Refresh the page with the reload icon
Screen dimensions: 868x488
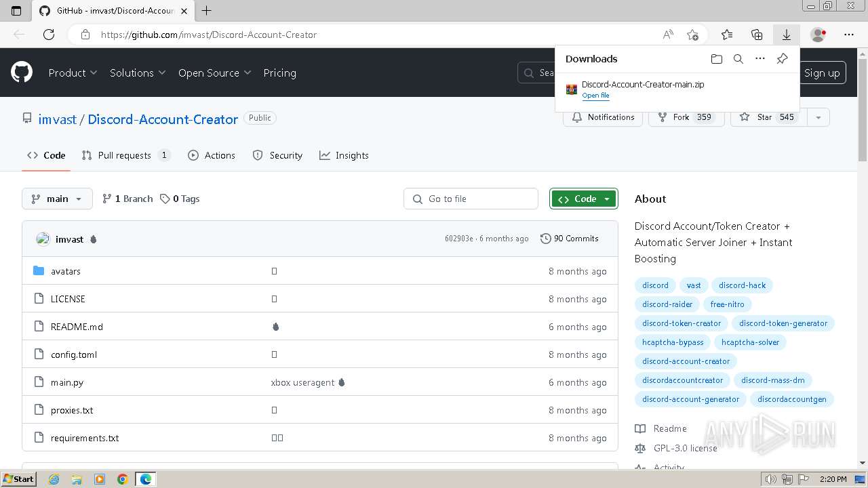click(49, 35)
